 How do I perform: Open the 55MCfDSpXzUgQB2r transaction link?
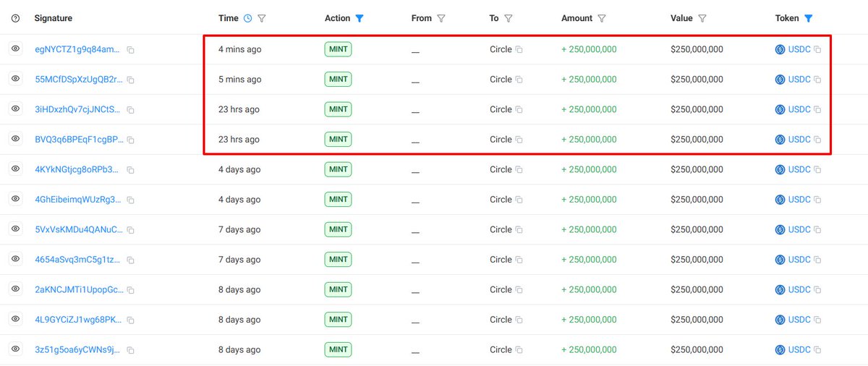click(79, 80)
